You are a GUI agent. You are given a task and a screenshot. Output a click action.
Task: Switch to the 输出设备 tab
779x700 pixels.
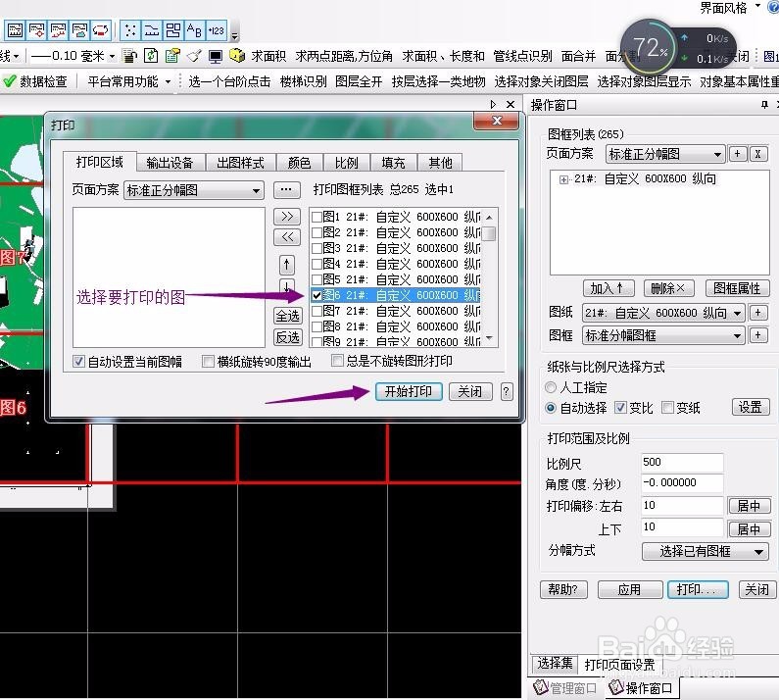pos(170,163)
